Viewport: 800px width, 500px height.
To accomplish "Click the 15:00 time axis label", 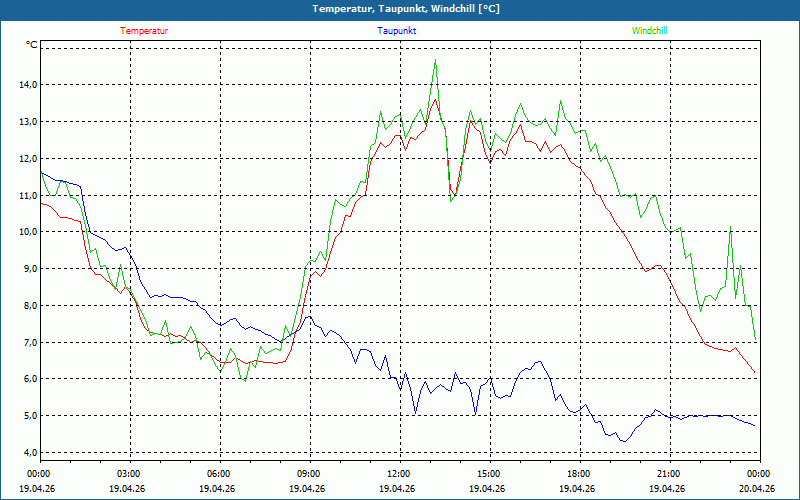I will coord(488,474).
